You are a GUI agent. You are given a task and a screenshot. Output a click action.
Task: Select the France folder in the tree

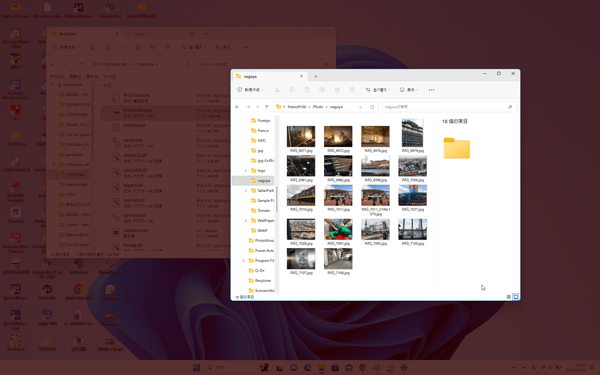tap(260, 130)
